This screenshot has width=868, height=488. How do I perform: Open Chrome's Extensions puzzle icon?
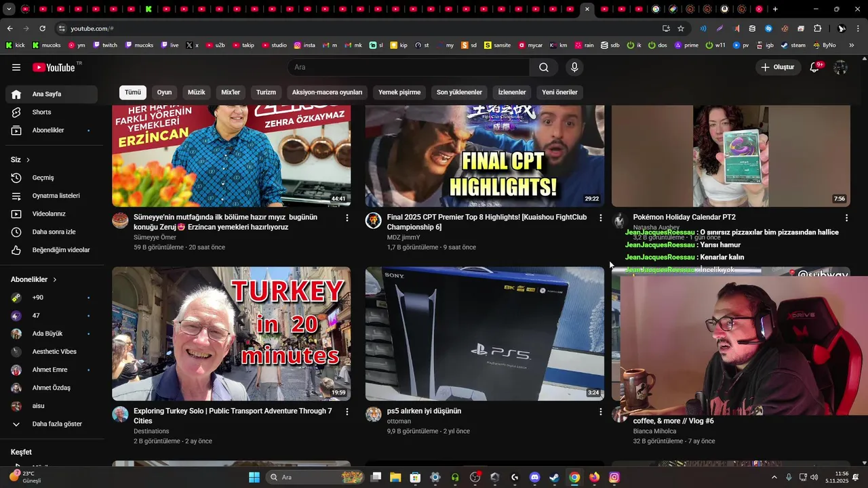click(x=817, y=28)
